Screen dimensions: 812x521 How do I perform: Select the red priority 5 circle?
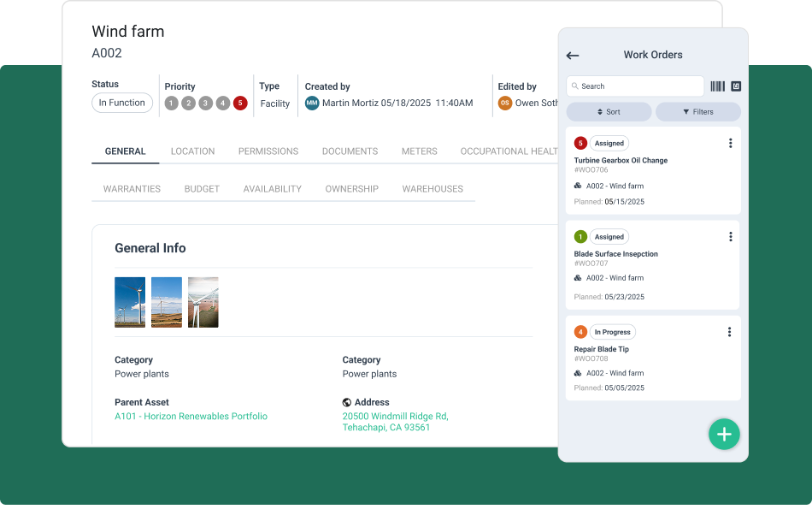click(x=240, y=104)
